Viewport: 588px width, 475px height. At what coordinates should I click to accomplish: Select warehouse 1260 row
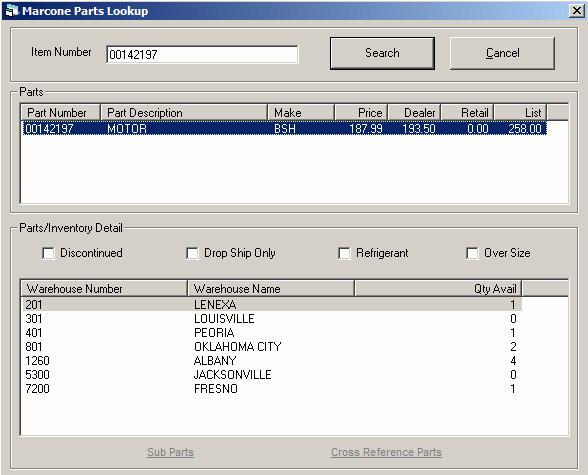point(272,361)
